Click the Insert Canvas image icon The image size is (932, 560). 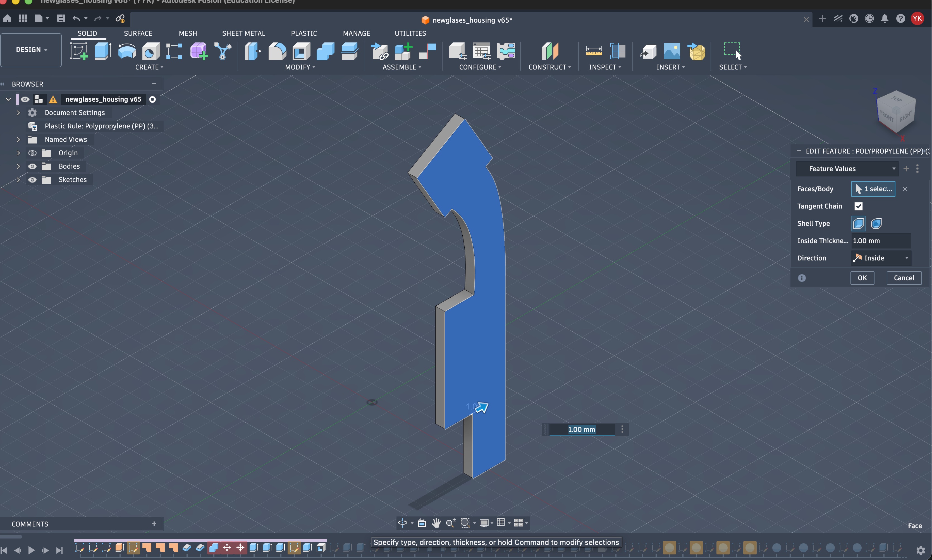672,51
